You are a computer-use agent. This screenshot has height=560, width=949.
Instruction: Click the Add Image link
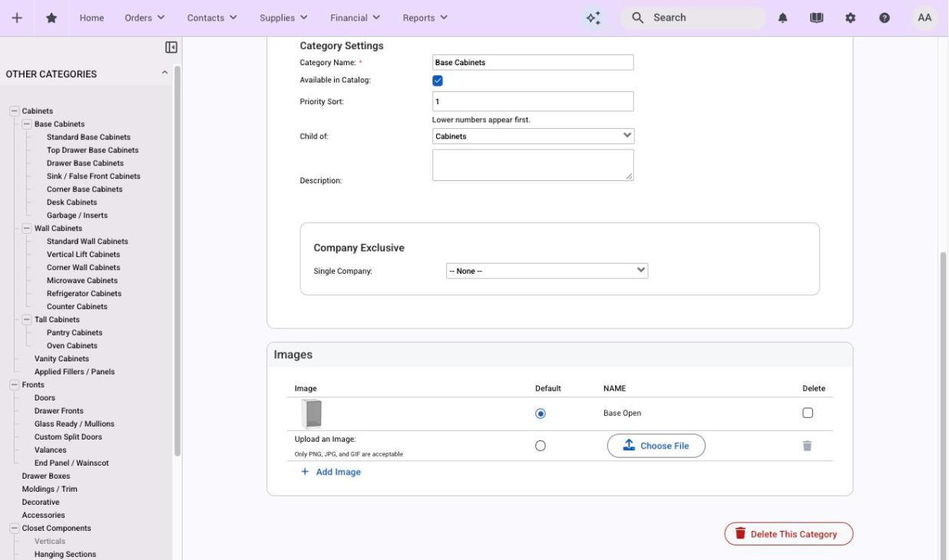[331, 472]
